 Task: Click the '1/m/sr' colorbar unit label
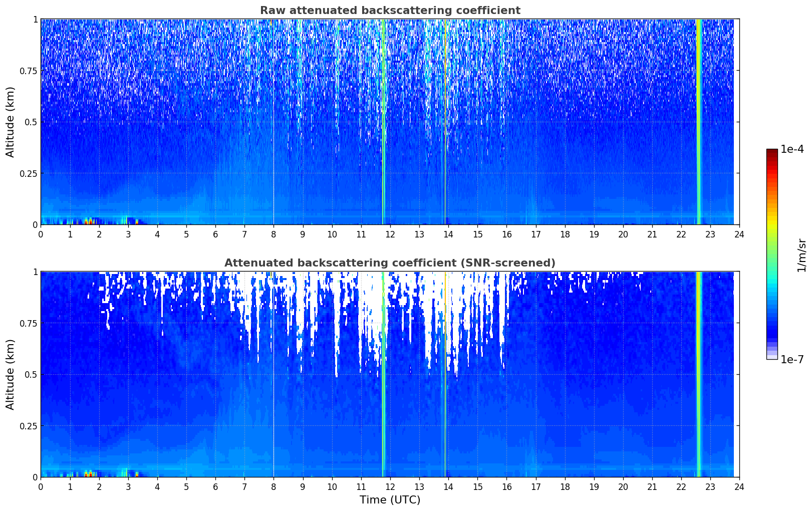(801, 254)
